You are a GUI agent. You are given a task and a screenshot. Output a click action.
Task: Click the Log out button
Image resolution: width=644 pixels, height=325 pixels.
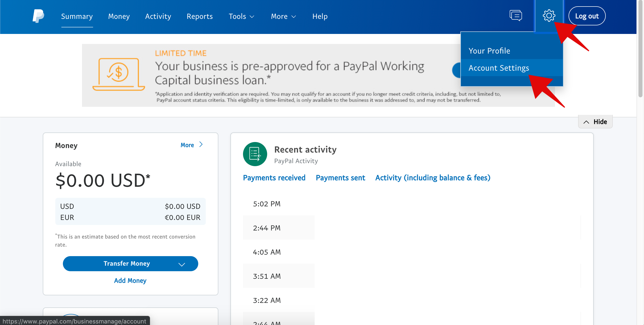coord(587,16)
